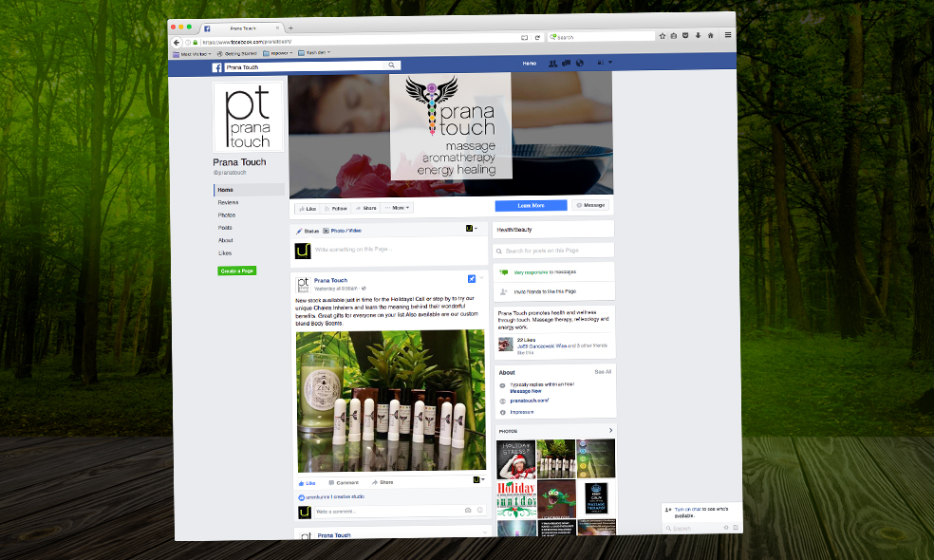Open the pranatouch.com website link
The height and width of the screenshot is (560, 934).
(529, 401)
